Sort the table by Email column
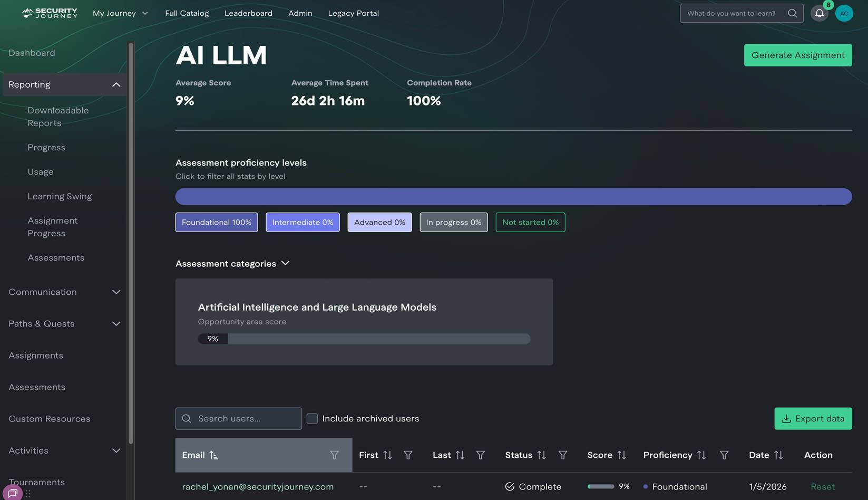 pyautogui.click(x=213, y=455)
